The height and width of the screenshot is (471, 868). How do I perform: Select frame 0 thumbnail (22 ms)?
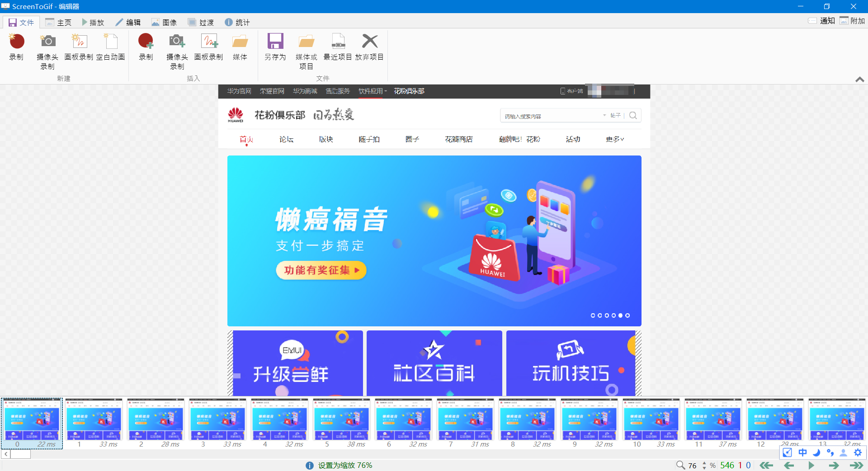(x=32, y=423)
